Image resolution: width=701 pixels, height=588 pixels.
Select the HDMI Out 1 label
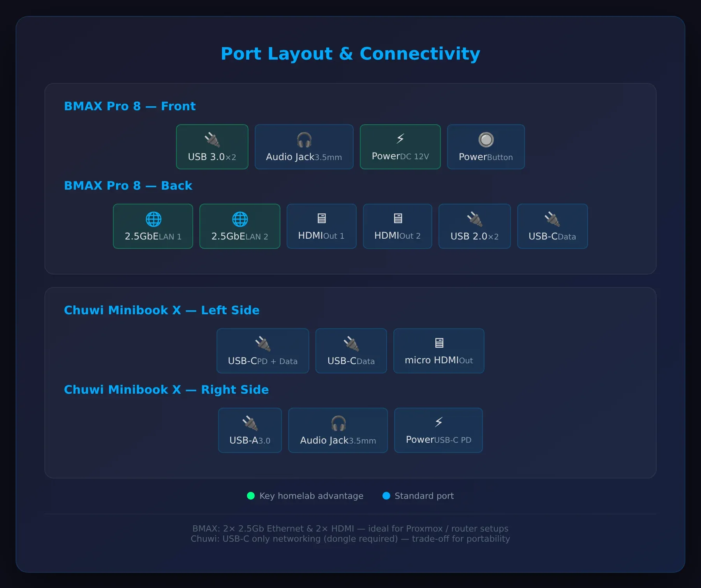pos(321,236)
